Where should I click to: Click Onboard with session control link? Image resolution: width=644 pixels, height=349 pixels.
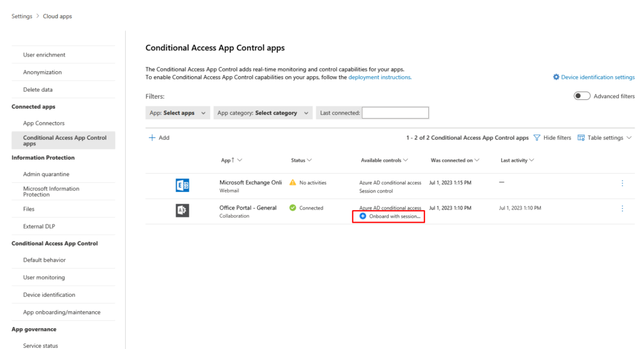coord(395,216)
